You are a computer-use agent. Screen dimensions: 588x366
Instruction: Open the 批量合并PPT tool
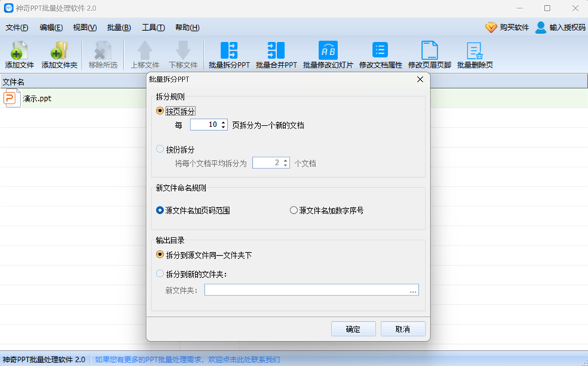click(x=276, y=54)
